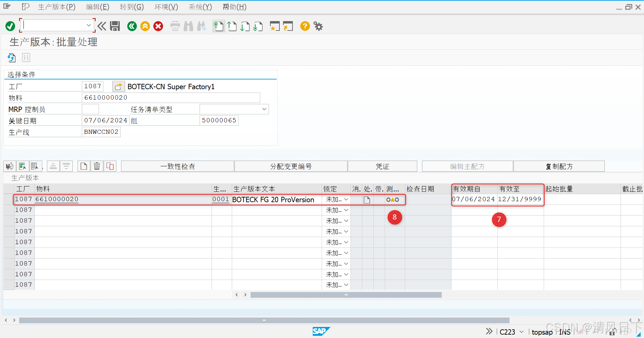The width and height of the screenshot is (644, 338).
Task: Click table cell 6610000020 material link
Action: 57,199
